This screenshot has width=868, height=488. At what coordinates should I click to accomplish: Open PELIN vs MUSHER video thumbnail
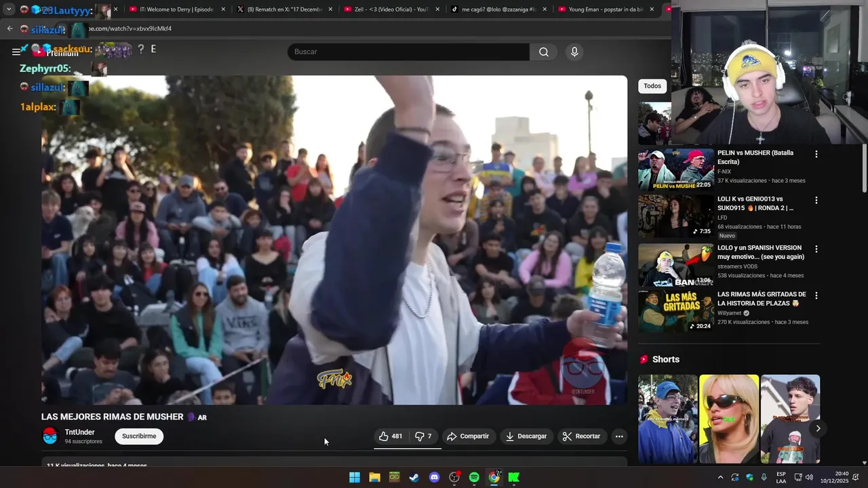pos(675,169)
